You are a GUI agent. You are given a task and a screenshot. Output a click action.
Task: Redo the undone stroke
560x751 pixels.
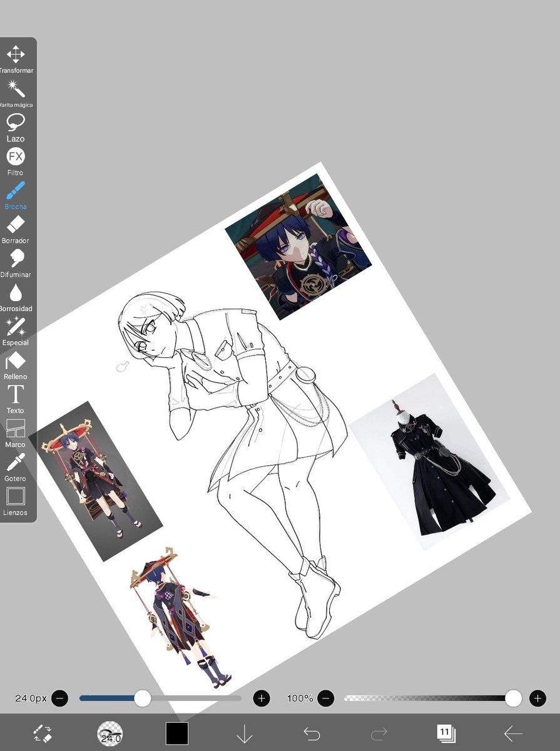tap(379, 733)
